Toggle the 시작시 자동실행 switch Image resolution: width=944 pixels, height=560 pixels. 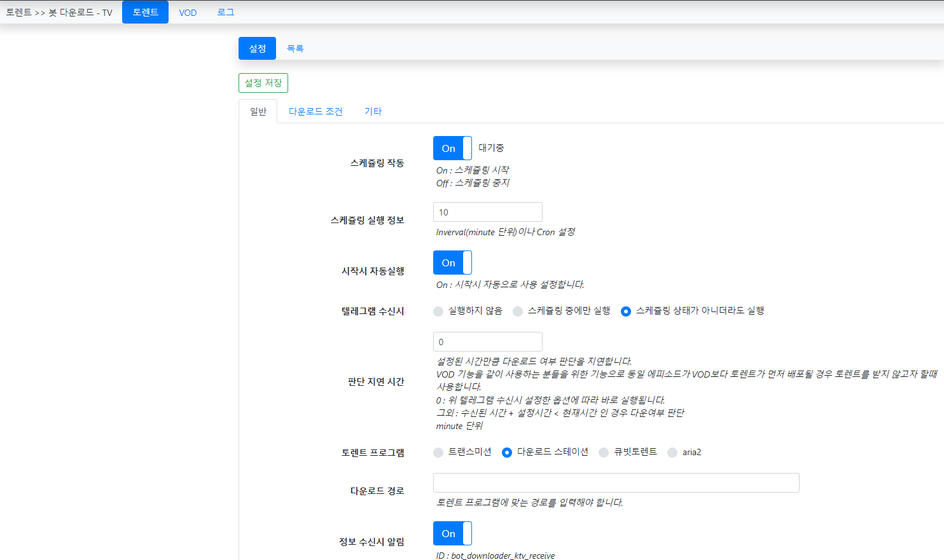tap(452, 263)
